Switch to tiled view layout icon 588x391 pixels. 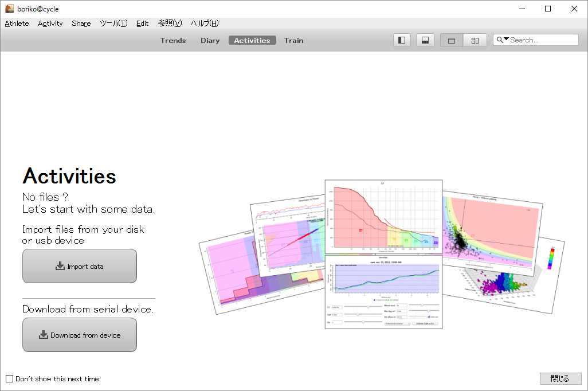click(x=475, y=40)
